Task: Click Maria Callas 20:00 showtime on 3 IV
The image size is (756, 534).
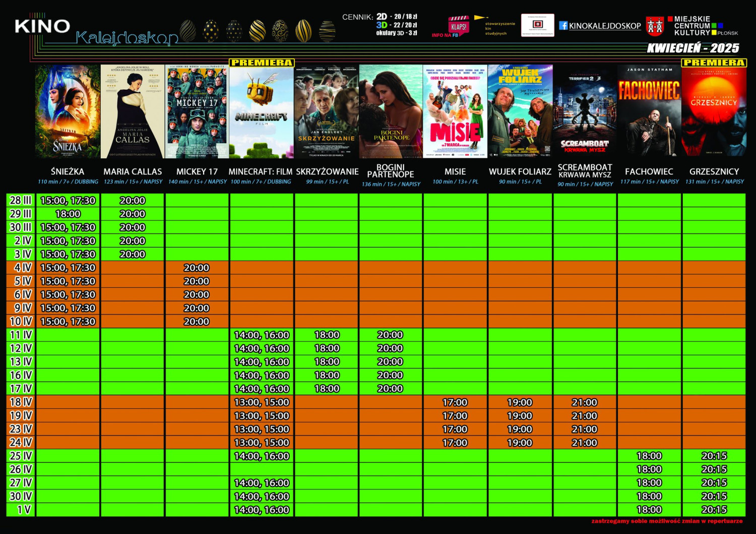Action: (x=133, y=254)
